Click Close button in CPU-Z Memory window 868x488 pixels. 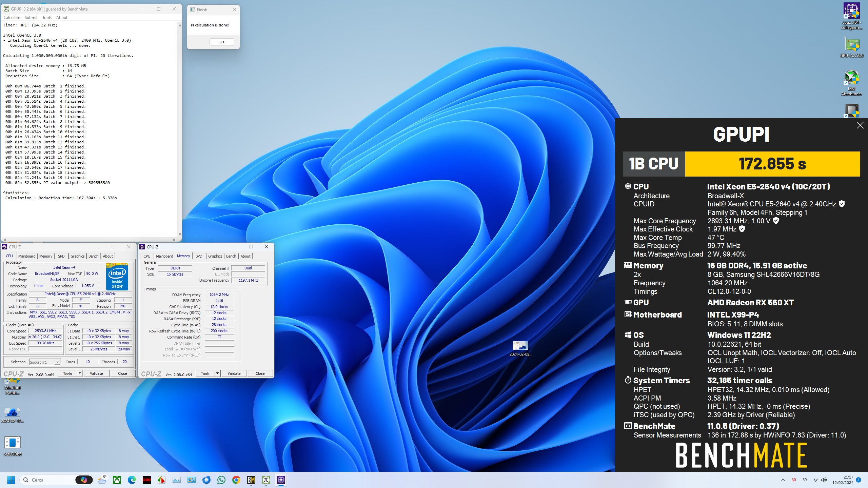click(x=260, y=373)
